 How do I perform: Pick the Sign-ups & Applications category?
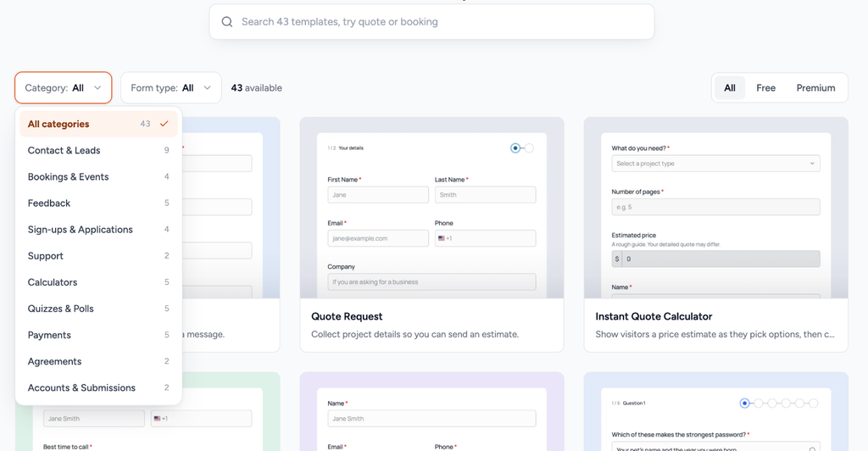coord(98,230)
